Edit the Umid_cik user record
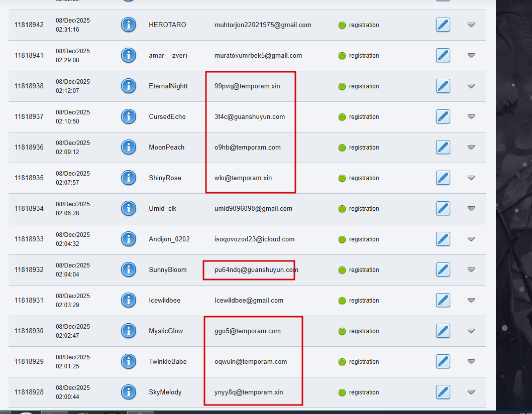532x414 pixels. point(443,208)
